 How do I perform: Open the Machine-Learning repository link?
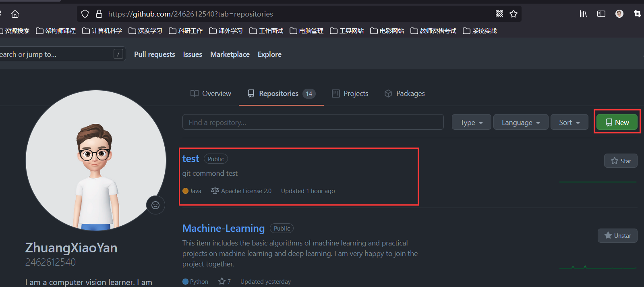coord(224,228)
